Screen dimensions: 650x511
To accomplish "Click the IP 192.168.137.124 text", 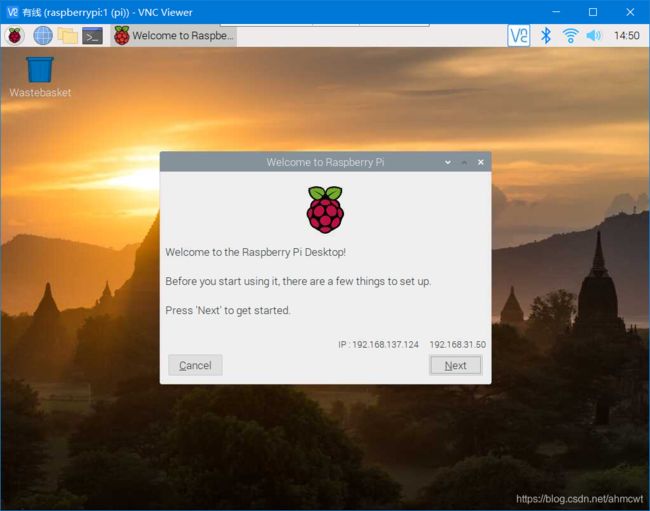I will coord(378,344).
